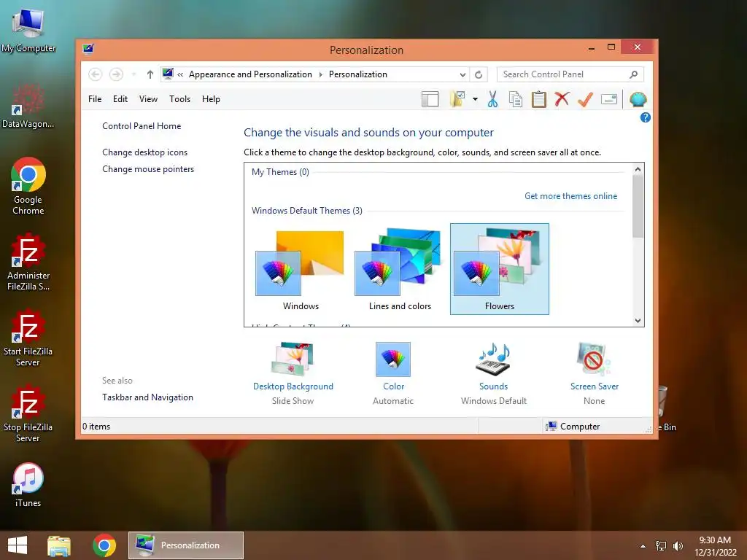Select the Lines and colors theme
Screen dimensions: 747x560
[400, 269]
